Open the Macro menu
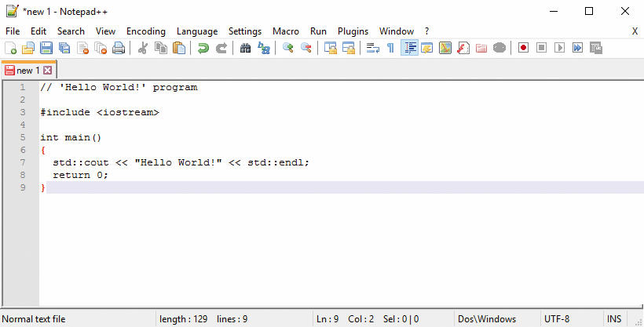 tap(286, 31)
